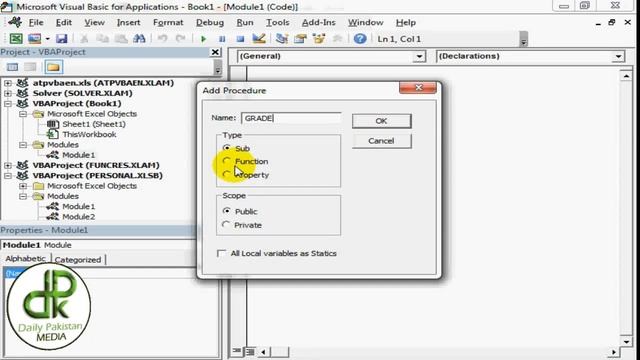Click the View Microsoft Excel toolbar icon

[x=16, y=39]
